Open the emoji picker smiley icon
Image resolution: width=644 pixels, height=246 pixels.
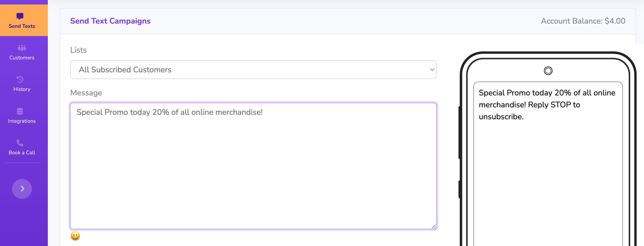coord(75,236)
